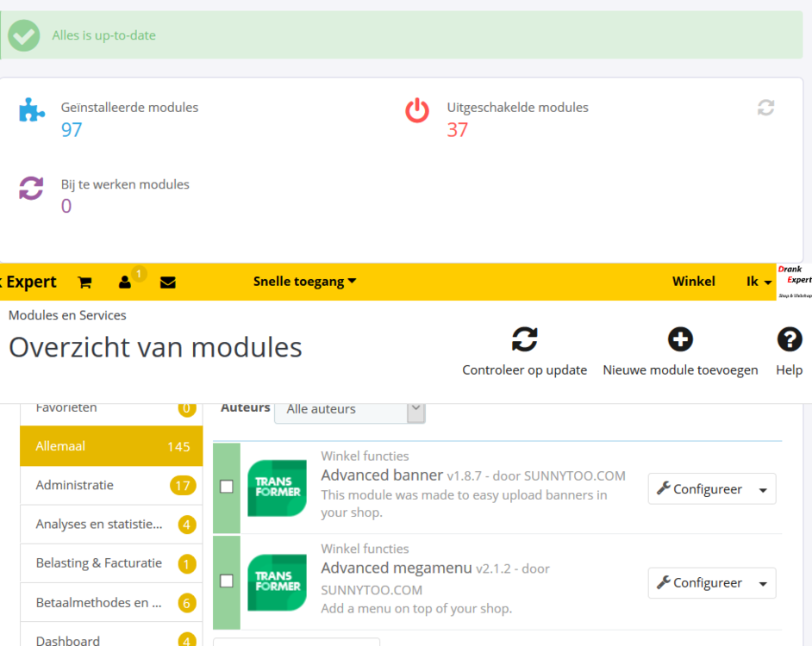Select the Belasting & Facturatie category
The height and width of the screenshot is (646, 812).
[111, 563]
